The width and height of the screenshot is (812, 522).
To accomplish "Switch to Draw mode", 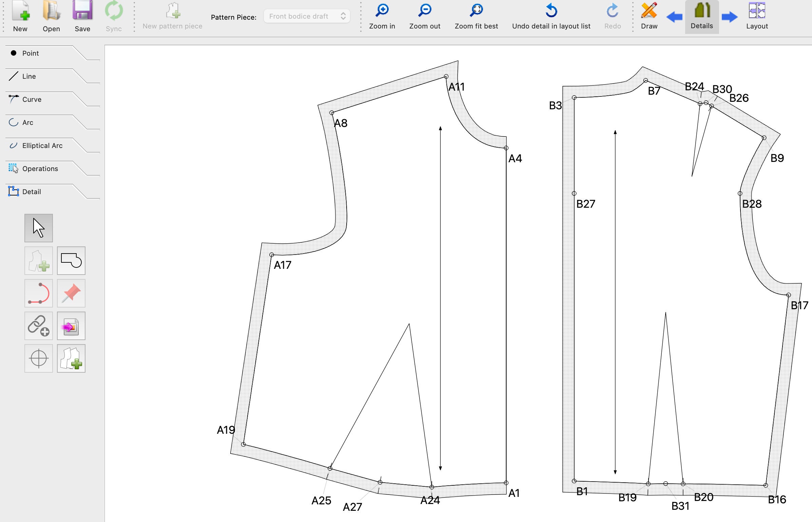I will click(x=649, y=15).
